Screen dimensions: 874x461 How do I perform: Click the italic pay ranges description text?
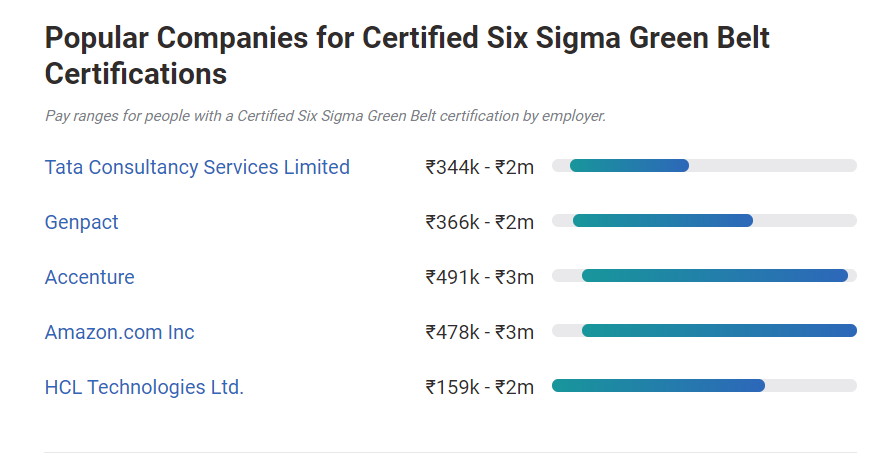coord(325,116)
